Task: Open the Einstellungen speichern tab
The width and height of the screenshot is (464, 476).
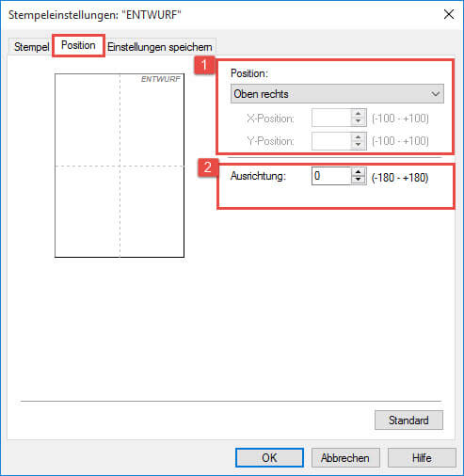Action: 160,47
